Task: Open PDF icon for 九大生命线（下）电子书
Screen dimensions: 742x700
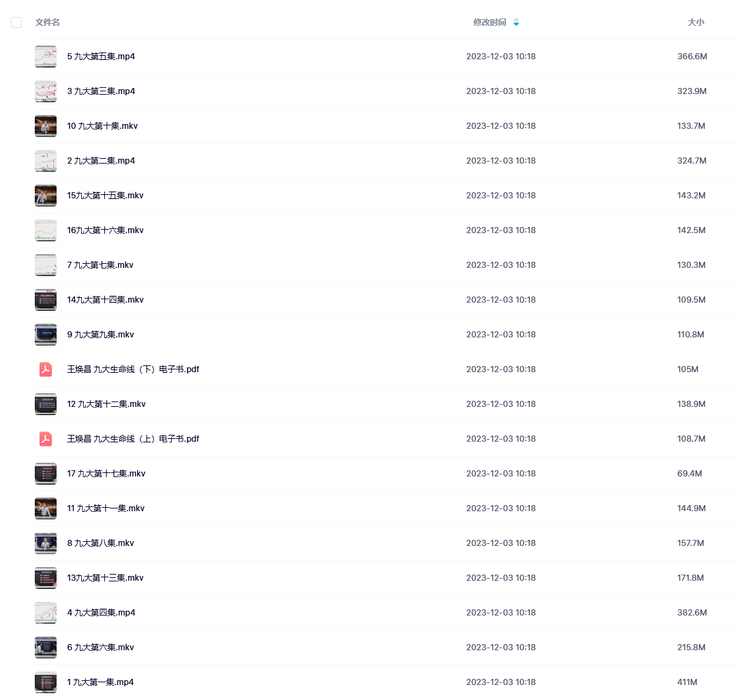Action: click(46, 369)
